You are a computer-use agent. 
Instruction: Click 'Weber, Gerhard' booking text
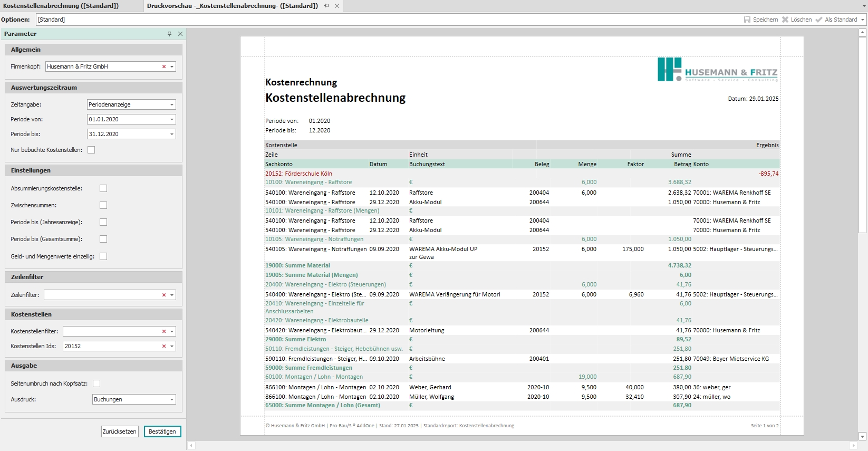tap(430, 387)
